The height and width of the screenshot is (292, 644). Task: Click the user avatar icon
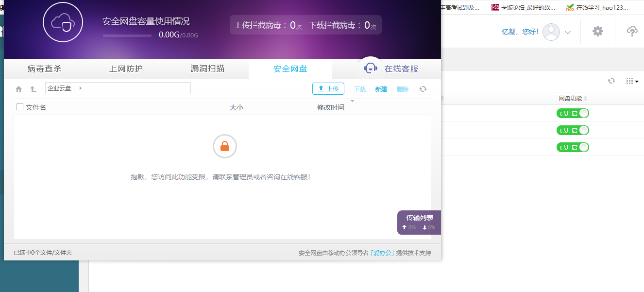(551, 32)
